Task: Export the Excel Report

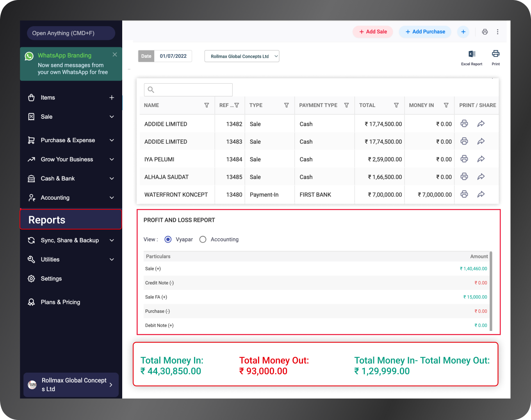Action: (472, 57)
